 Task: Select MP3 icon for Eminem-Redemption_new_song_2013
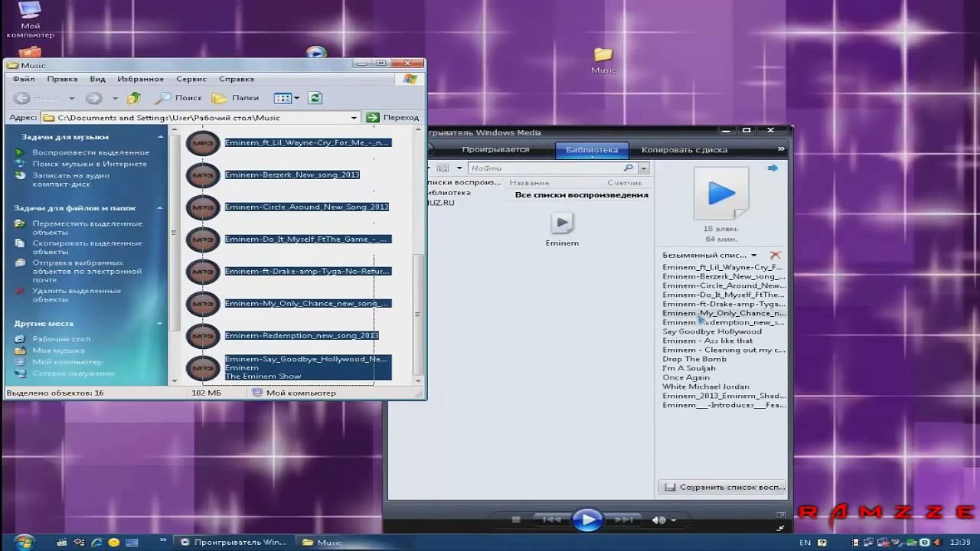pos(203,336)
